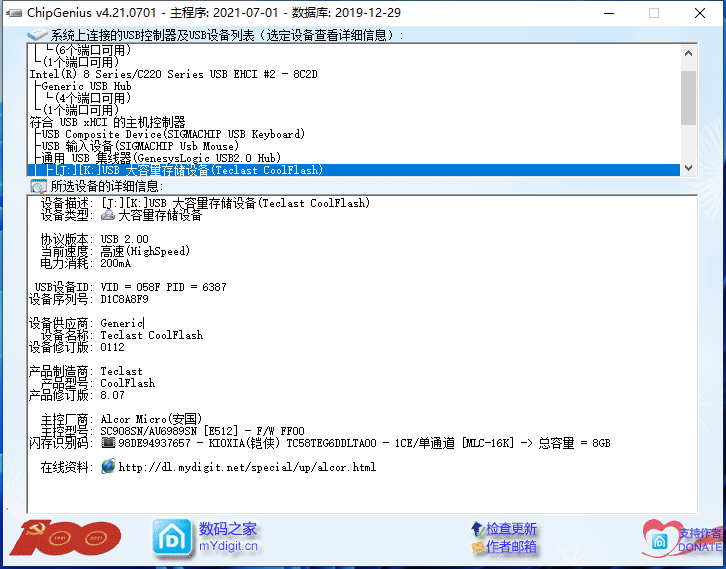Select the (6个端口可用) row

pyautogui.click(x=93, y=50)
